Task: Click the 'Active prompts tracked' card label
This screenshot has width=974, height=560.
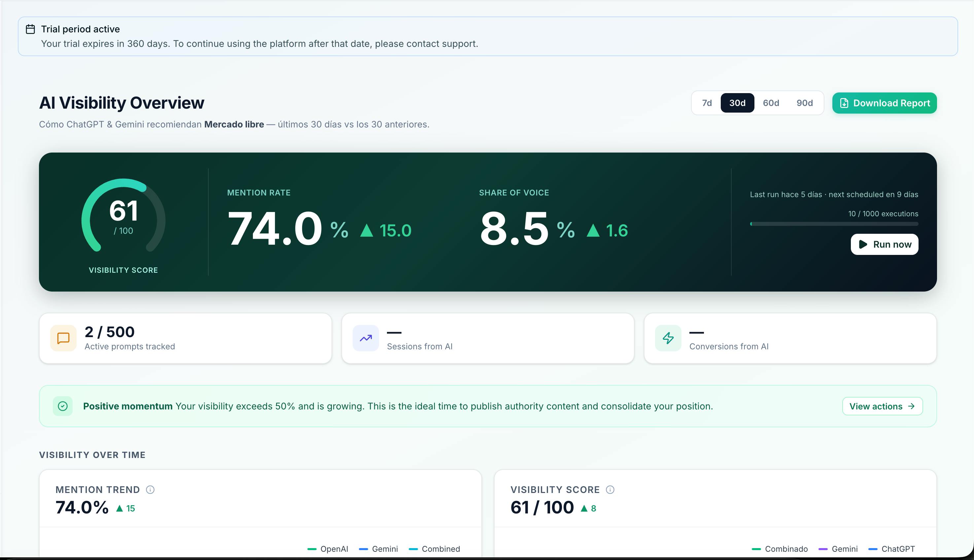Action: [129, 347]
